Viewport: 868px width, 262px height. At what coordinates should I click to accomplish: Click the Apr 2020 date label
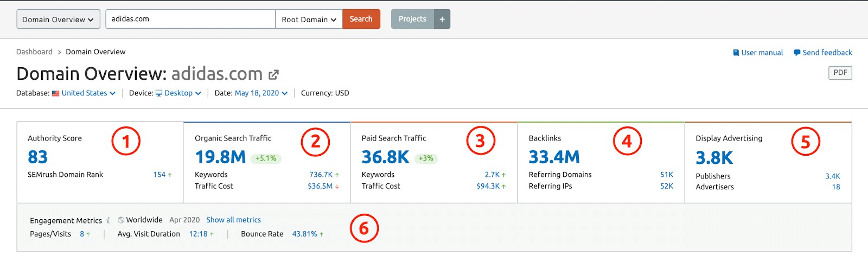point(184,220)
